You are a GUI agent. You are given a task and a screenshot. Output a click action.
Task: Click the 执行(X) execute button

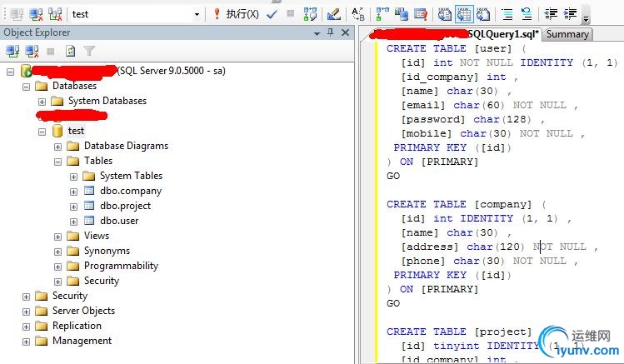237,14
